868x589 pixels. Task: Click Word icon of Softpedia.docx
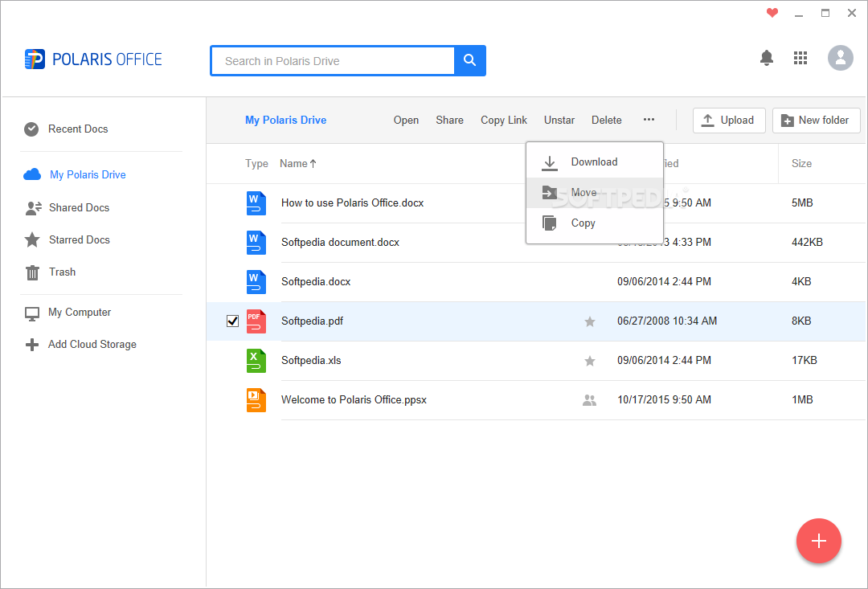point(256,282)
